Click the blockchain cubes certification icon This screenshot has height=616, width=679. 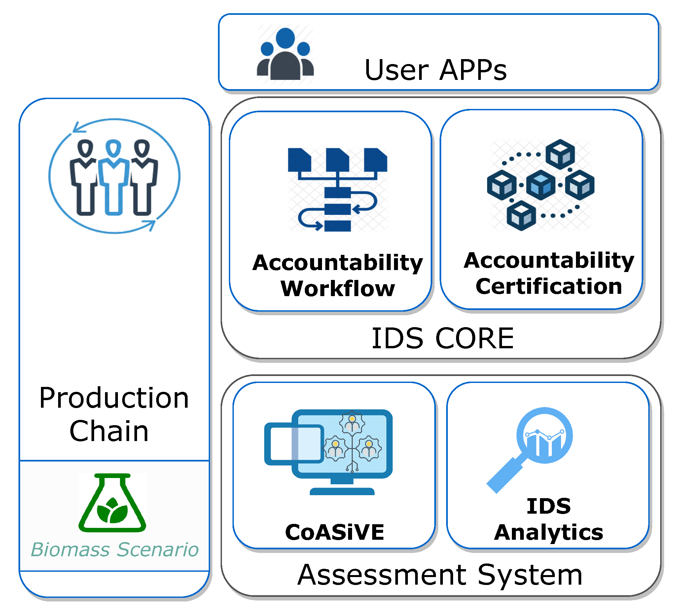coord(541,185)
